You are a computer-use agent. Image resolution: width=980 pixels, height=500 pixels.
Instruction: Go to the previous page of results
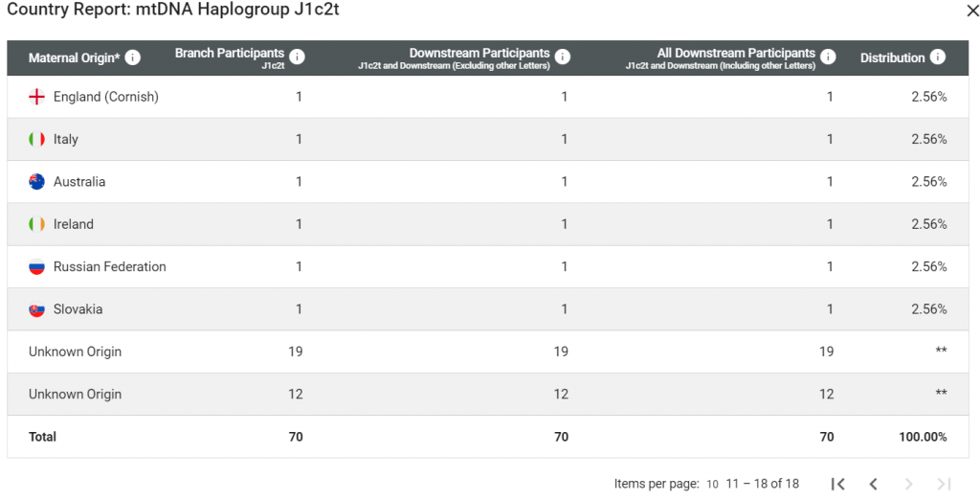pyautogui.click(x=874, y=484)
